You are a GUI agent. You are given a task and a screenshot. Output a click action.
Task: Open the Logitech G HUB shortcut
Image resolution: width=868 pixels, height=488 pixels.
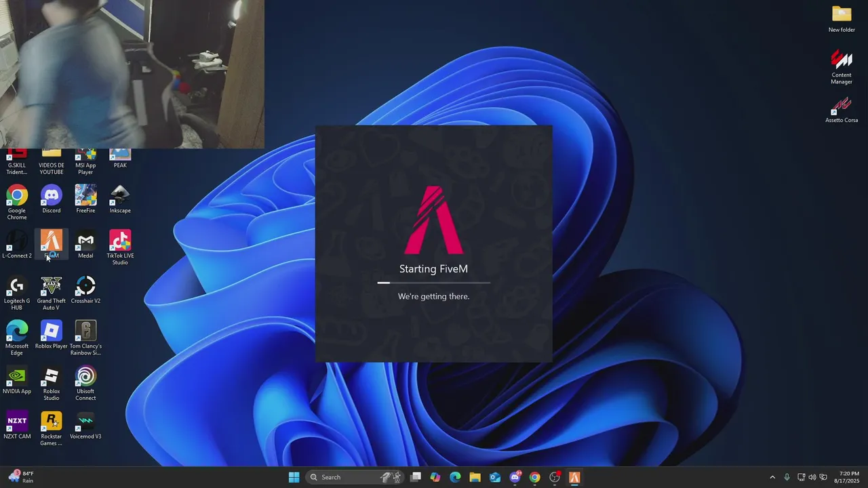tap(17, 293)
